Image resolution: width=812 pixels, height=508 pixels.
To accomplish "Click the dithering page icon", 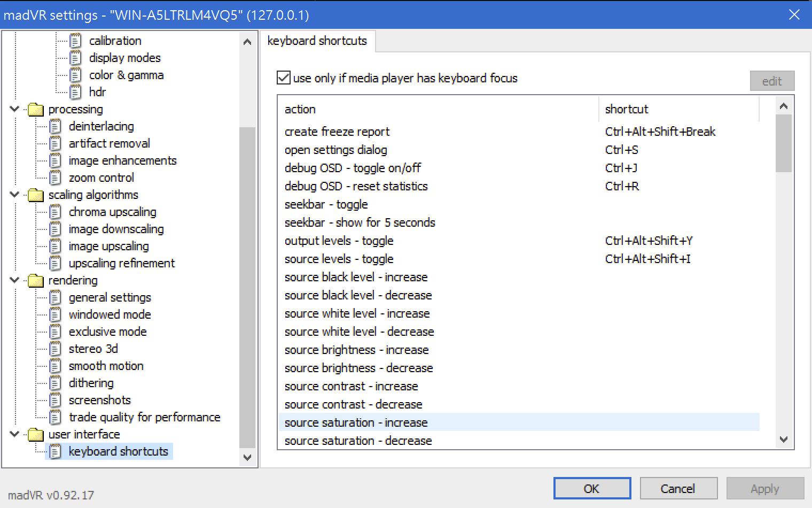I will [x=55, y=383].
